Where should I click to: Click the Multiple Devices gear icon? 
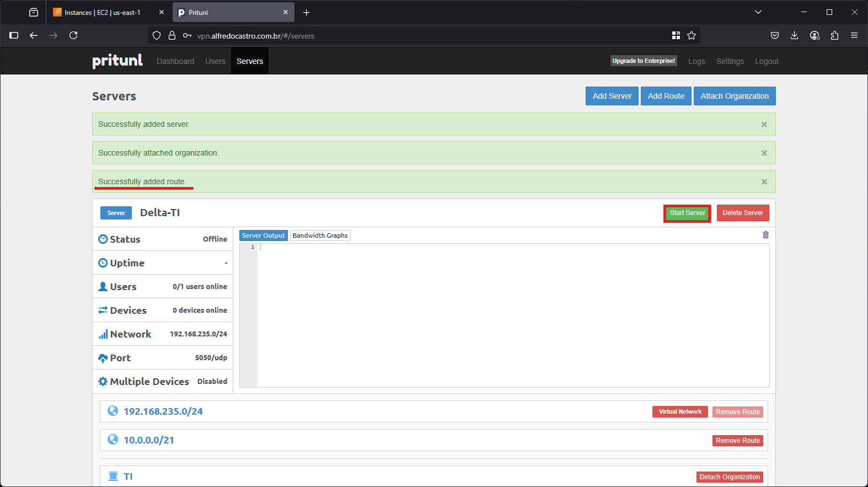(x=103, y=382)
